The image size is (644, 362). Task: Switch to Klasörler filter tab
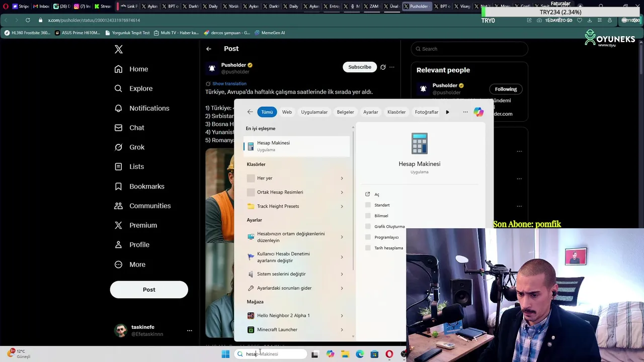point(396,112)
